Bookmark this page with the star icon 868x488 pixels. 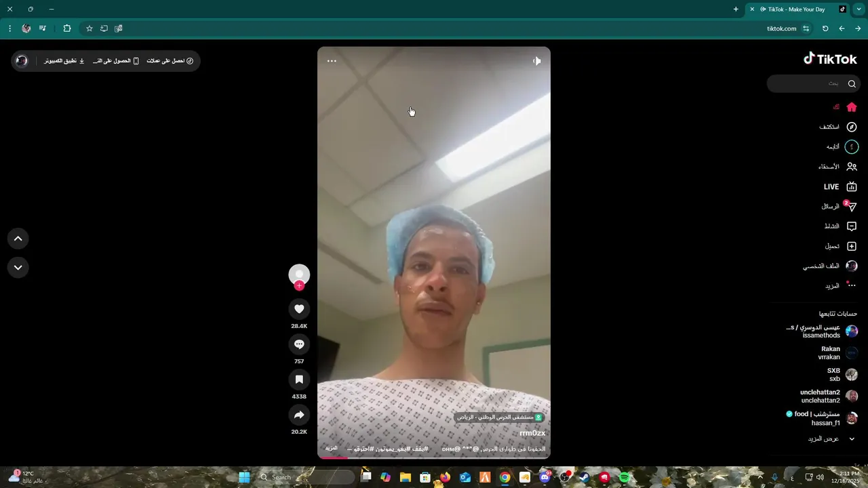(89, 28)
